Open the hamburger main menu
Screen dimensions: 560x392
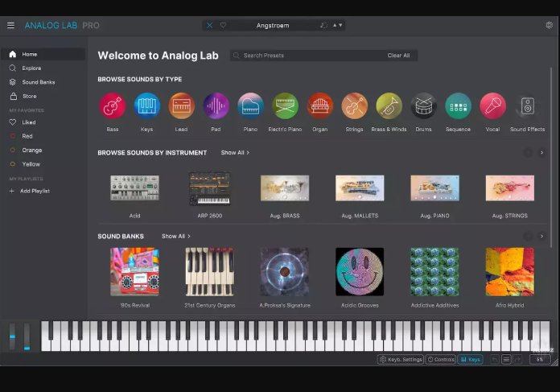coord(10,26)
